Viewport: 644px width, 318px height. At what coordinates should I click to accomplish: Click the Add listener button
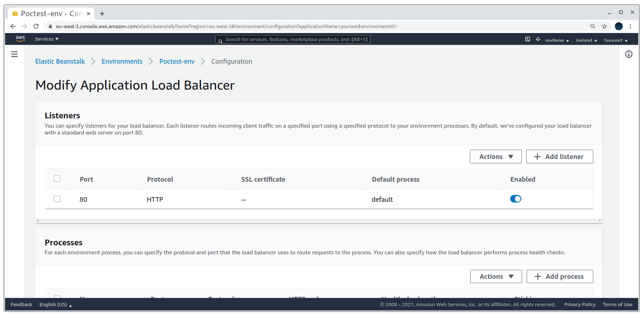(559, 156)
